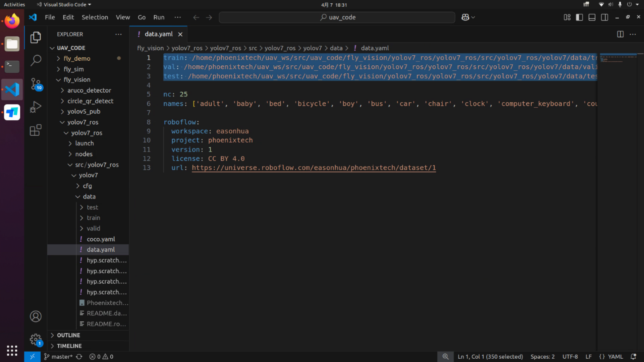
Task: Collapse the fly_vision folder
Action: [x=88, y=80]
